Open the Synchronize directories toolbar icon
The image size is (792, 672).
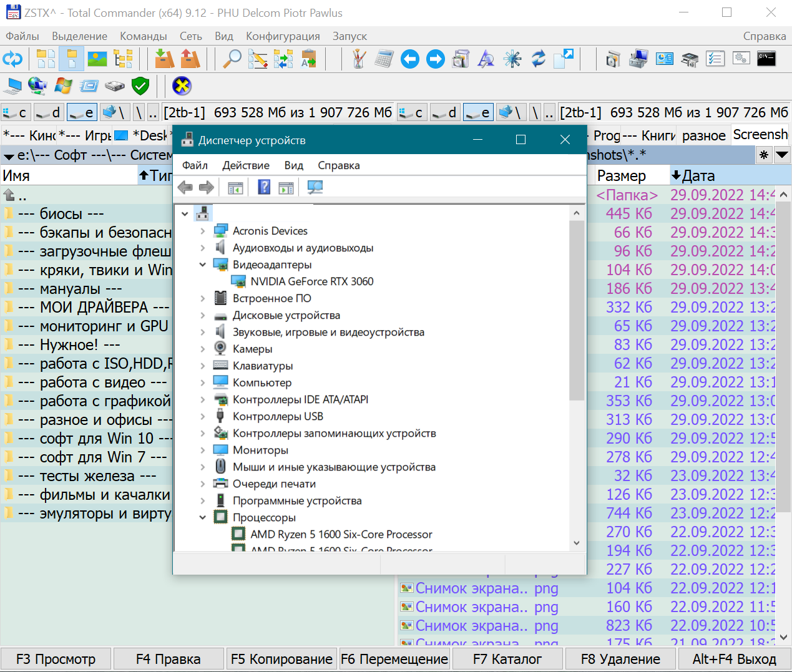(283, 59)
